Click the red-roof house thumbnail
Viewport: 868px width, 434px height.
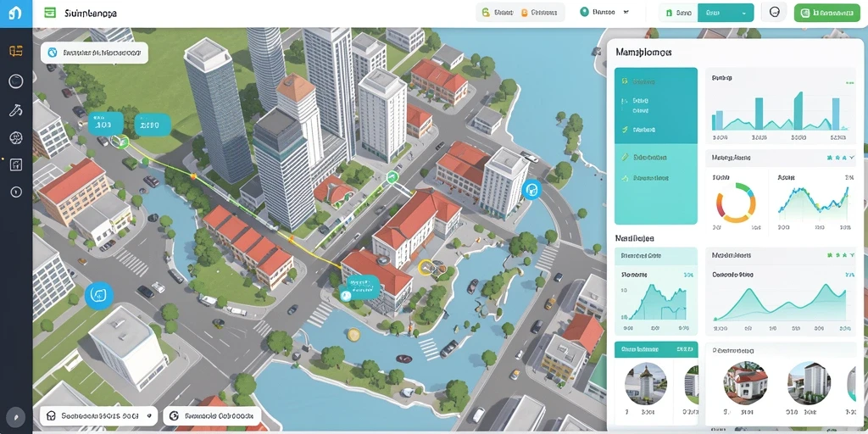click(x=746, y=383)
